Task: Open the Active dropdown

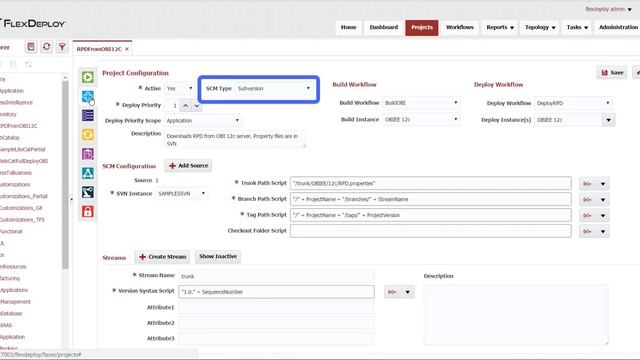Action: pos(179,88)
